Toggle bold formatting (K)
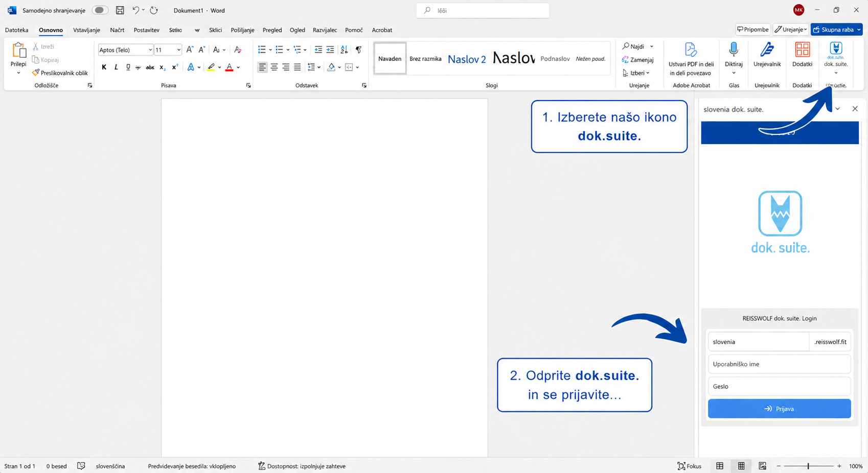This screenshot has height=473, width=868. [x=104, y=67]
